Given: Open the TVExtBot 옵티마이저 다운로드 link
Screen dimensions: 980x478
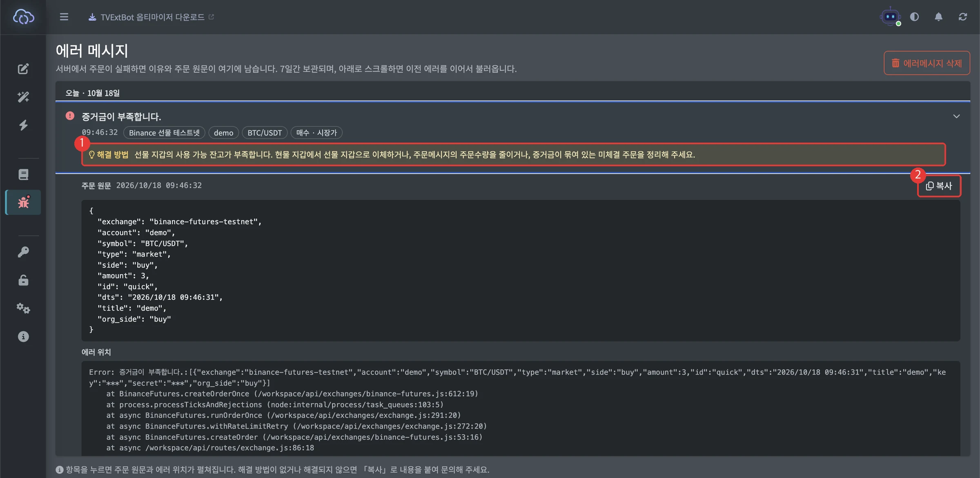Looking at the screenshot, I should pos(151,17).
